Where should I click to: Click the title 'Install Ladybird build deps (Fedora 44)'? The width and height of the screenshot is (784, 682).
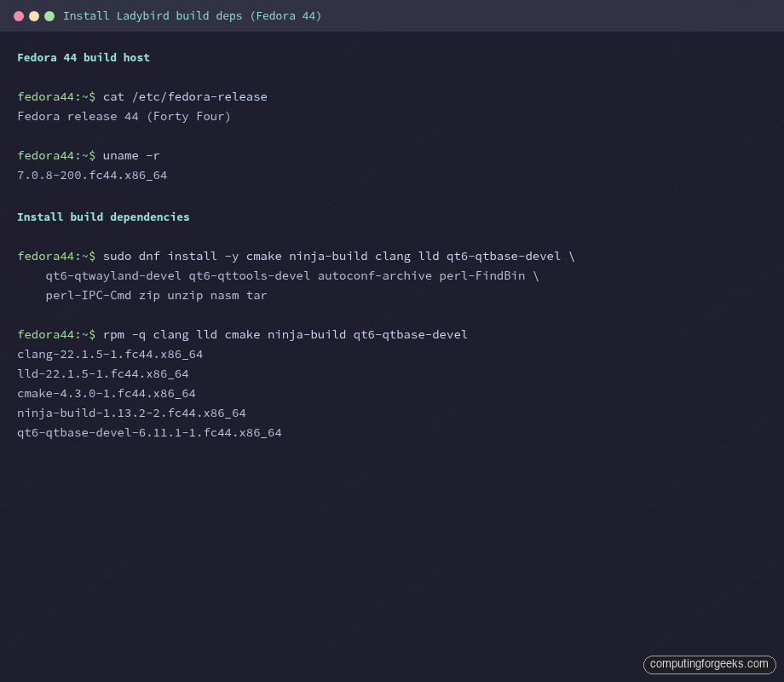point(192,16)
